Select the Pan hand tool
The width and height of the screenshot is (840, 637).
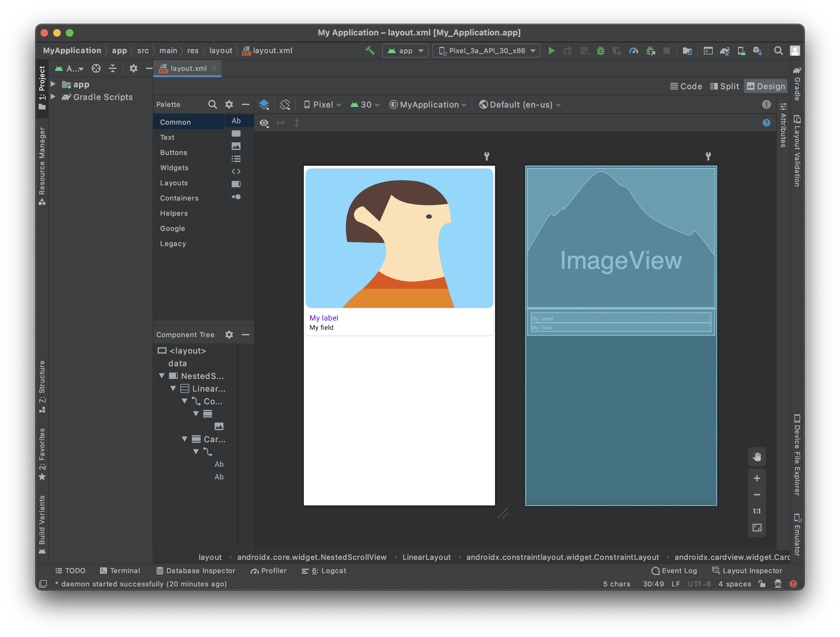pos(757,457)
